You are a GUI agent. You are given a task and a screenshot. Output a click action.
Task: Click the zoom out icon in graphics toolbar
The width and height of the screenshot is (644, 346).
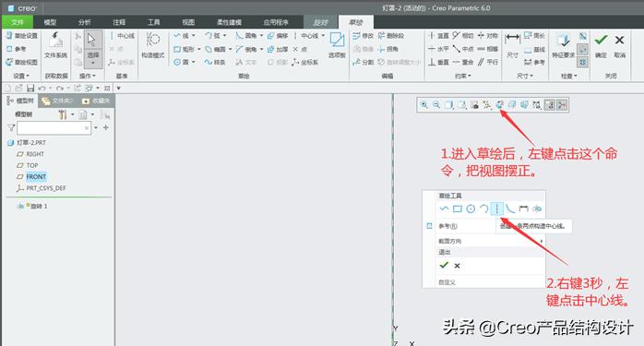(x=436, y=105)
